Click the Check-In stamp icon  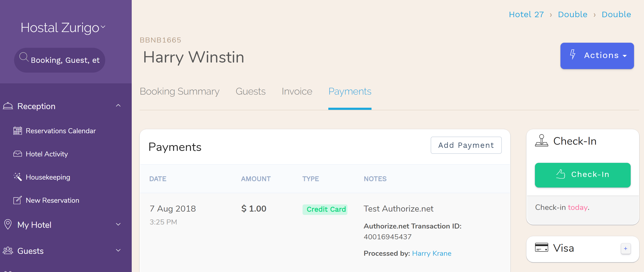[x=541, y=140]
